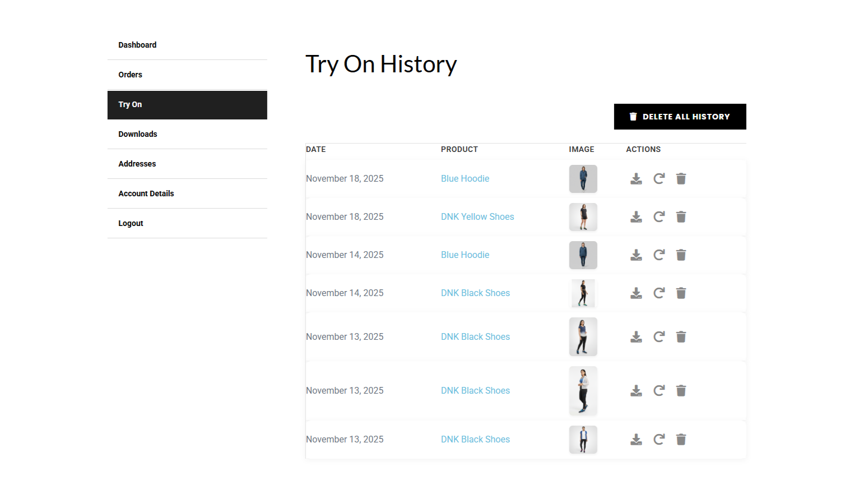Image resolution: width=868 pixels, height=489 pixels.
Task: Open the DNK Yellow Shoes product link
Action: [x=477, y=216]
